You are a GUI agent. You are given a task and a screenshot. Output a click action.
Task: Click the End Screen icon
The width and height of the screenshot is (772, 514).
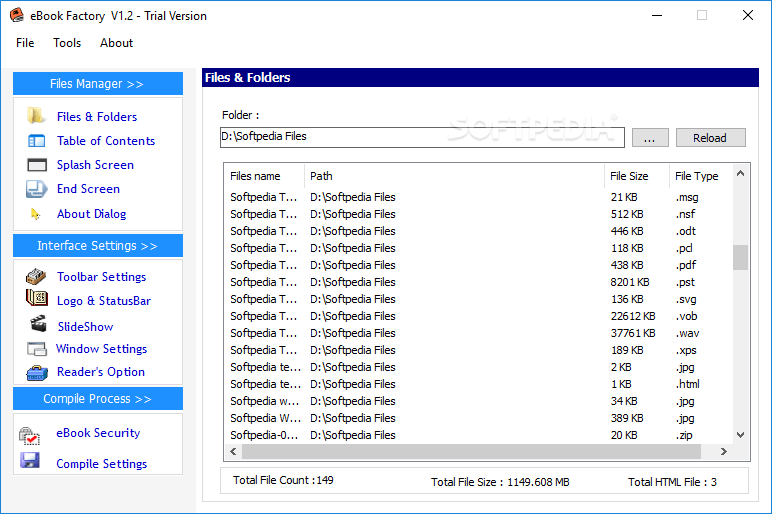pyautogui.click(x=37, y=189)
